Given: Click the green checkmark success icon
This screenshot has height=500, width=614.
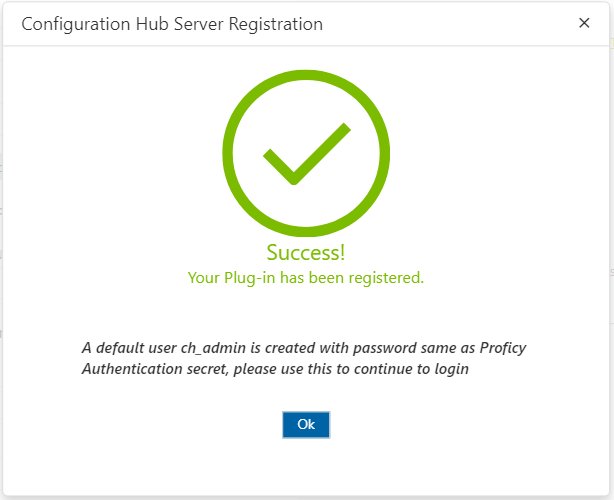Looking at the screenshot, I should (307, 153).
